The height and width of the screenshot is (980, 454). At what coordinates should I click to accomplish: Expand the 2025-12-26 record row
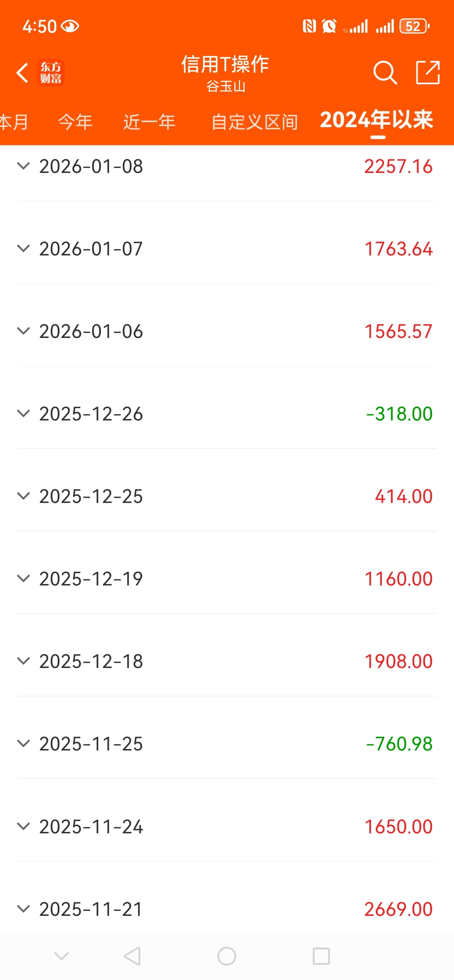point(23,414)
